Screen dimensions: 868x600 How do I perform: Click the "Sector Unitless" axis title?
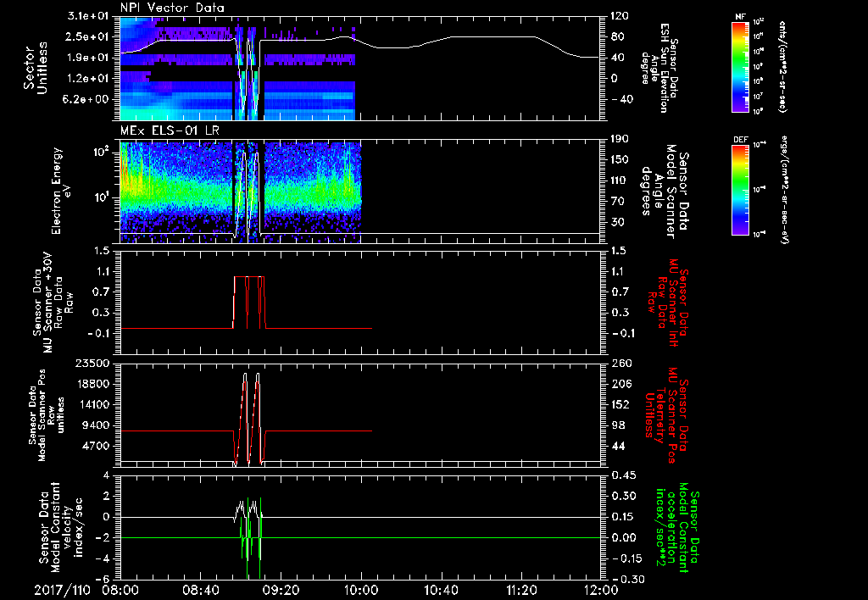[x=36, y=68]
